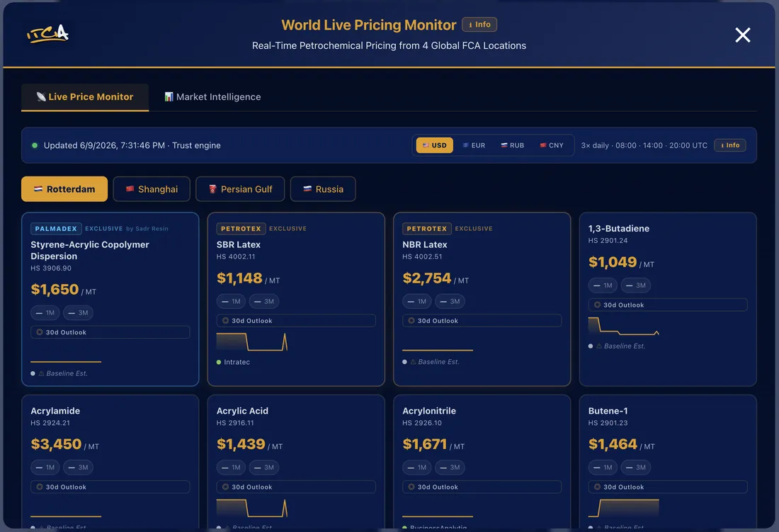
Task: Select USD currency
Action: (434, 145)
